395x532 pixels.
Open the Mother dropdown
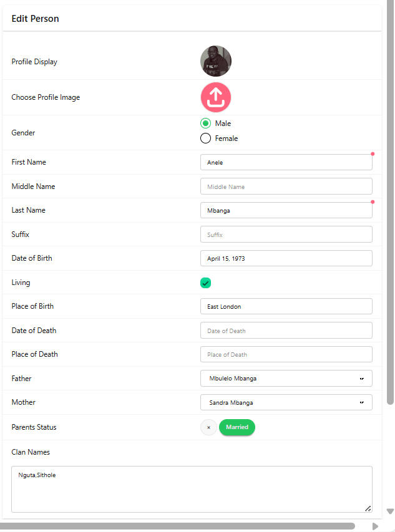286,403
